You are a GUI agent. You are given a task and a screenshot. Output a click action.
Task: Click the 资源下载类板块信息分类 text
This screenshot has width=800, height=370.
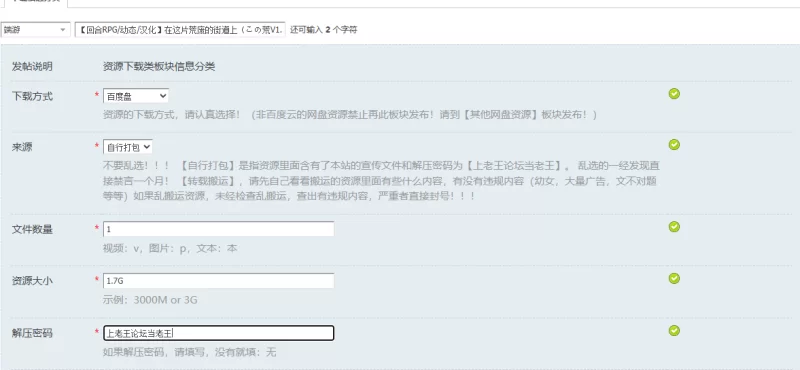tap(159, 67)
